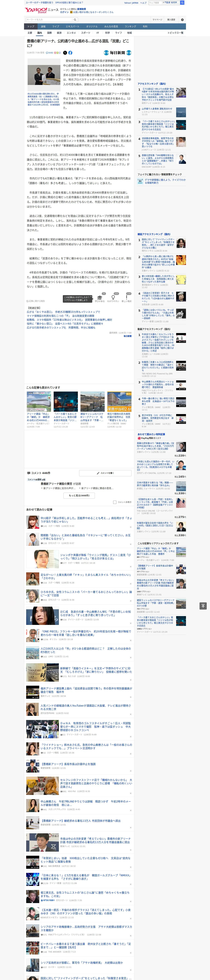Open ranking item 山手線で人身事故

pyautogui.click(x=157, y=109)
